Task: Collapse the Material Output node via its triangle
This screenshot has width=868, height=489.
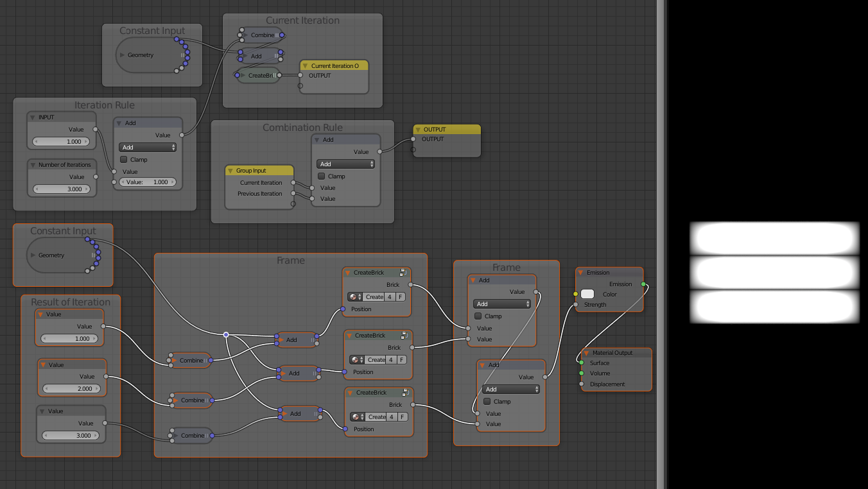Action: 586,353
